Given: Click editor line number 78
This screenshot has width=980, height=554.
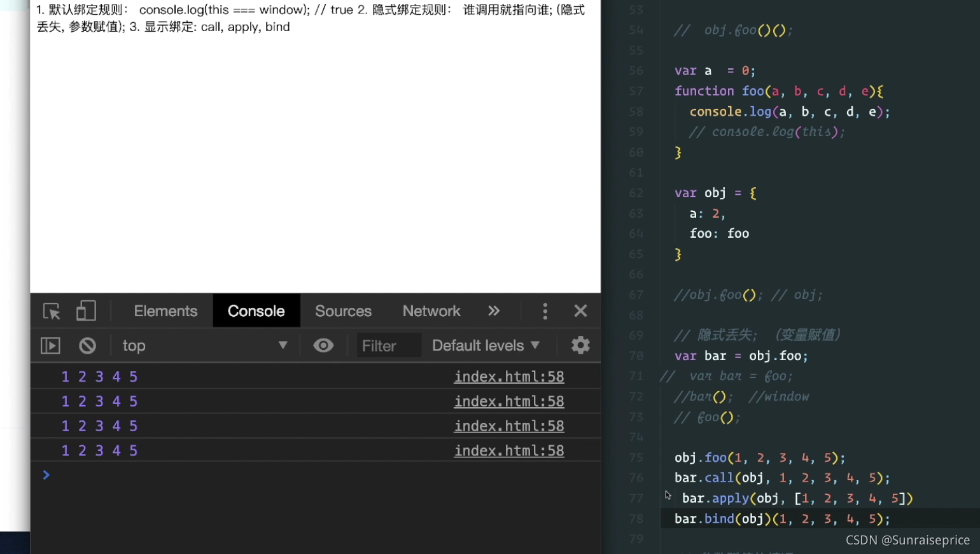Looking at the screenshot, I should [x=636, y=518].
